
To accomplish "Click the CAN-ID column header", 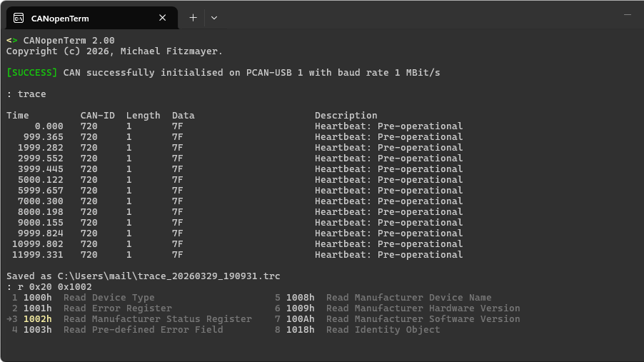I will [97, 116].
